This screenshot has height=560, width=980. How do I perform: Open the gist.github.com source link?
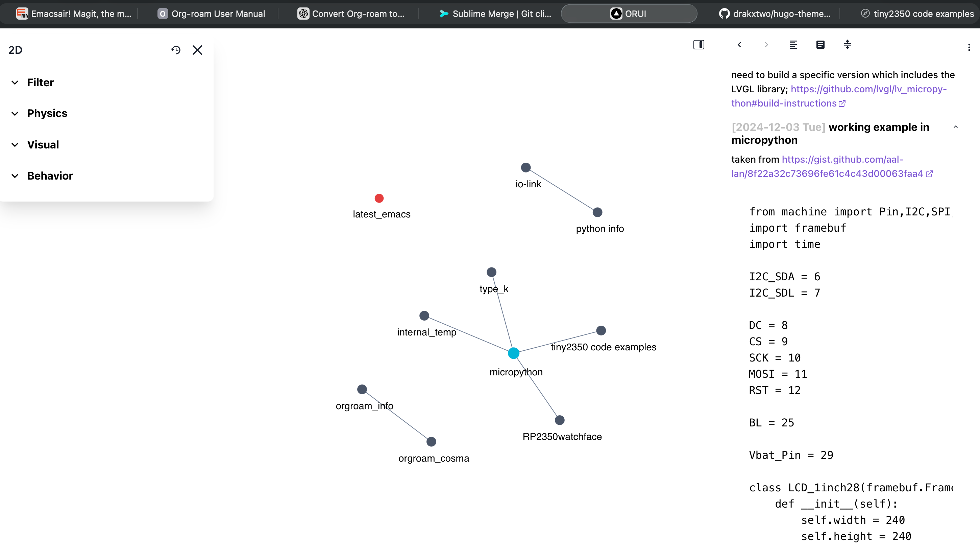tap(842, 160)
